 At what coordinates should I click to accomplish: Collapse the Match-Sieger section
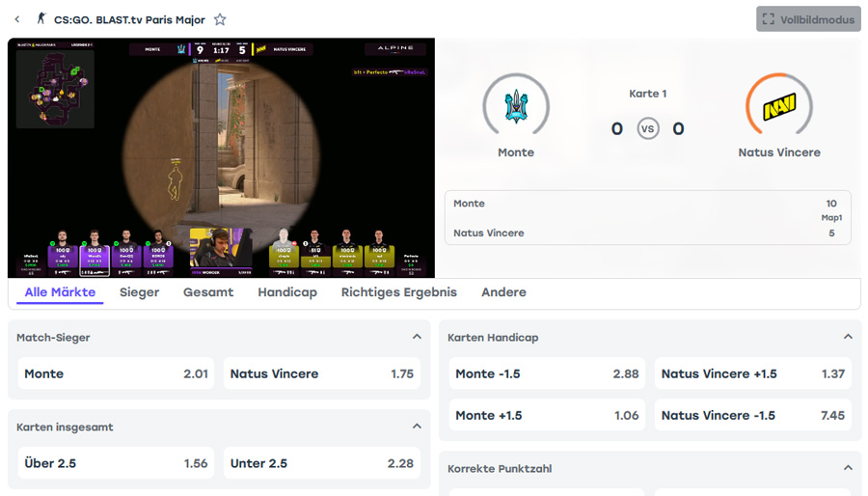point(417,337)
